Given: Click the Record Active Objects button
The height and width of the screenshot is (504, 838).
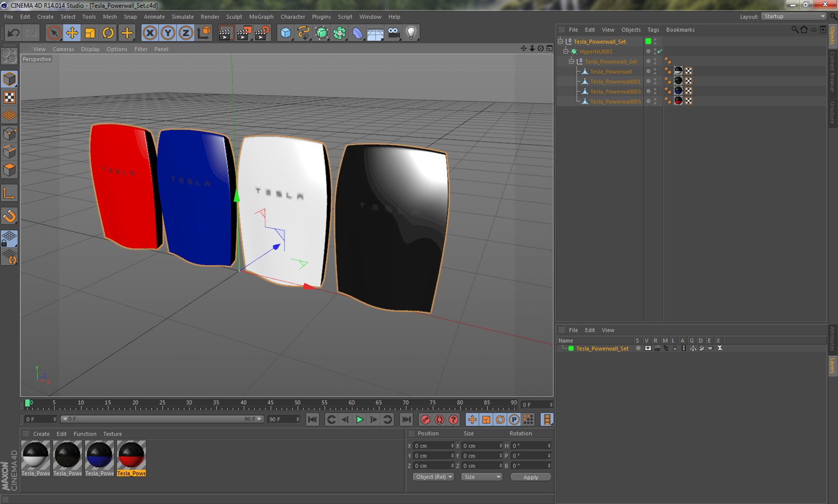Looking at the screenshot, I should pyautogui.click(x=425, y=420).
